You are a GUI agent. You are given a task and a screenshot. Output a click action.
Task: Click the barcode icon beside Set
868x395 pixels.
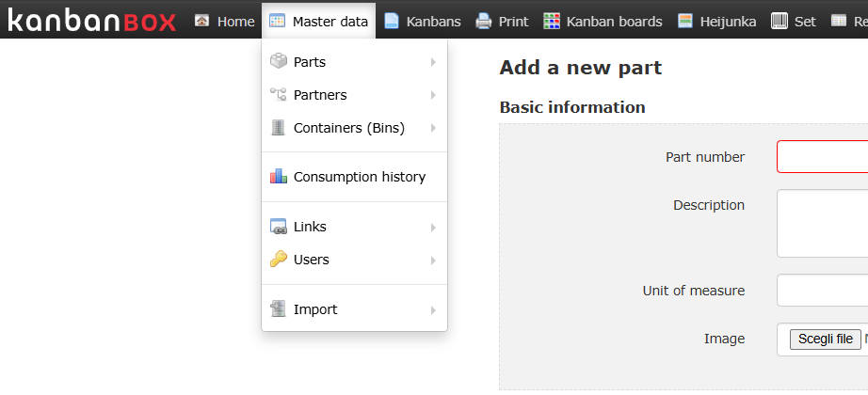pyautogui.click(x=779, y=21)
